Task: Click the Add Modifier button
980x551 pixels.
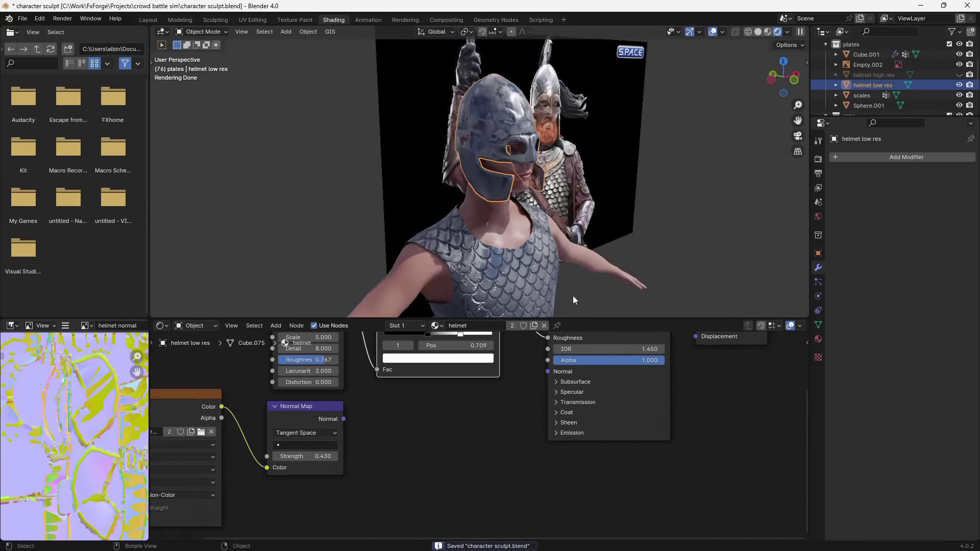Action: pyautogui.click(x=902, y=157)
